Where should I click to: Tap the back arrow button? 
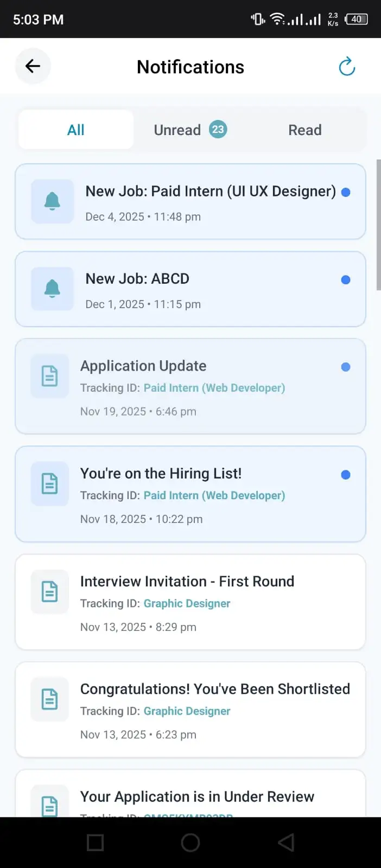coord(33,66)
